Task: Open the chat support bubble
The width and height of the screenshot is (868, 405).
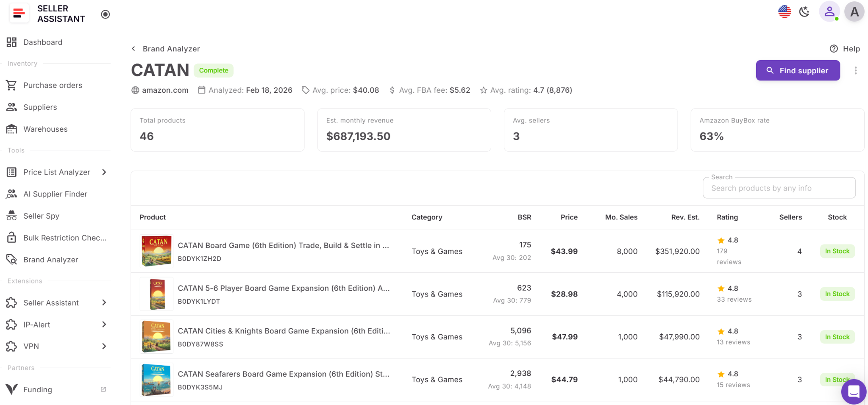Action: (853, 392)
